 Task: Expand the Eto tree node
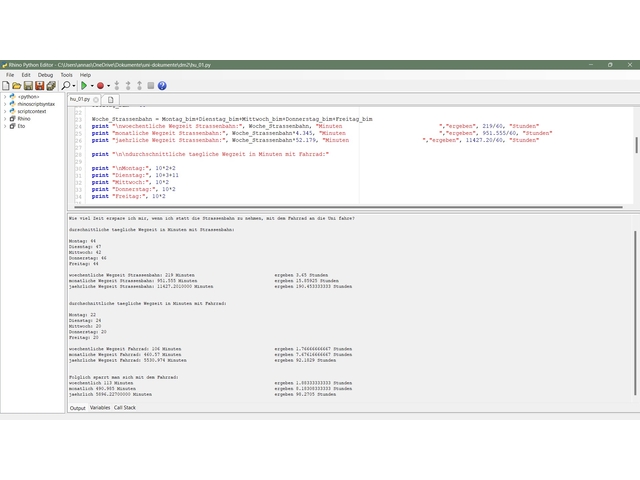tap(5, 126)
